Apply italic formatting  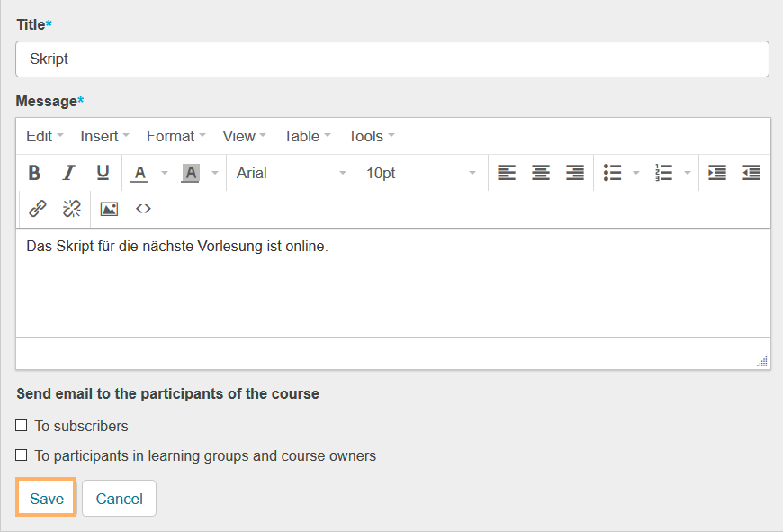pyautogui.click(x=68, y=173)
